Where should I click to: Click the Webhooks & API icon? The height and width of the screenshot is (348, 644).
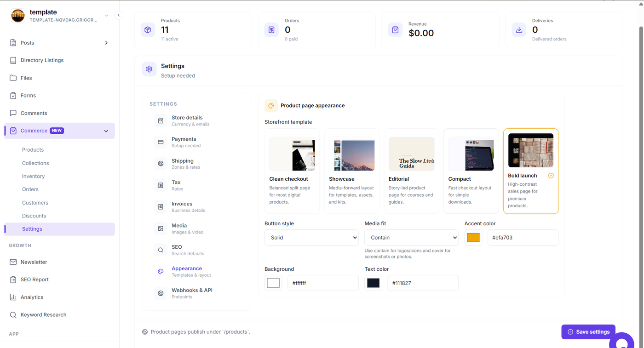click(161, 293)
